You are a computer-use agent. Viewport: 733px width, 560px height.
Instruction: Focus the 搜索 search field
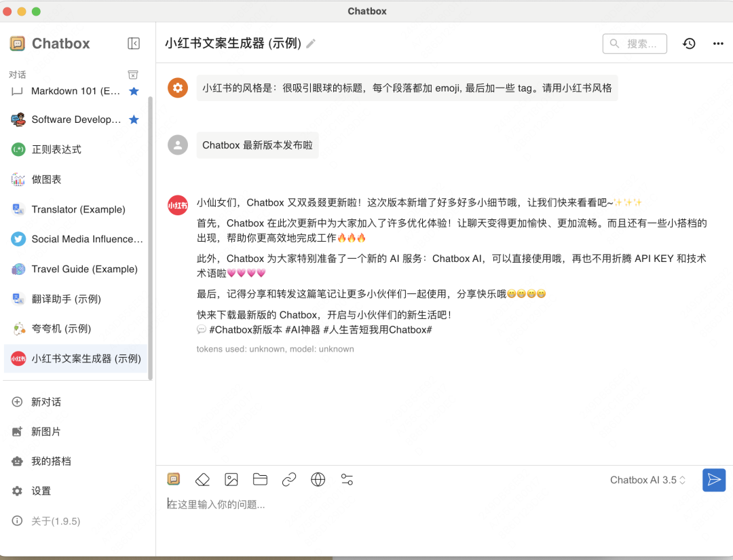635,43
